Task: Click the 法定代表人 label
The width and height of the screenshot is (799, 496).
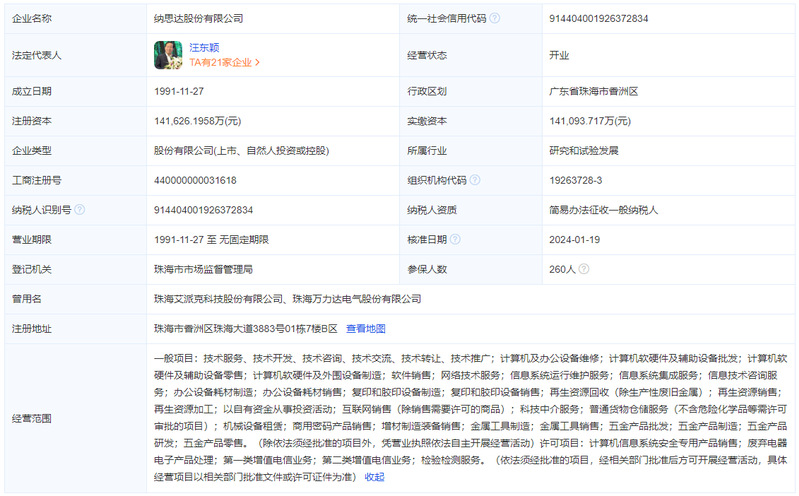Action: tap(37, 55)
